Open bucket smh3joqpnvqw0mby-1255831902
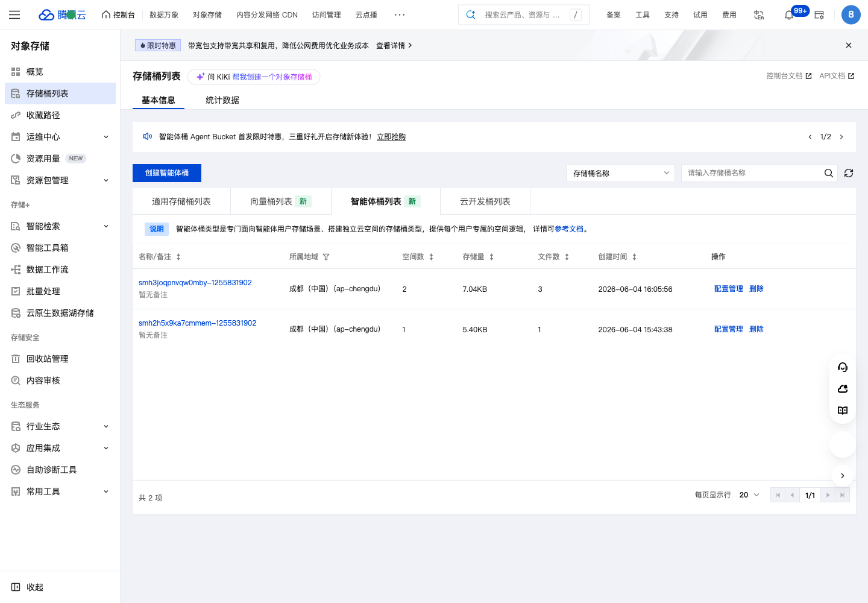 click(x=195, y=283)
